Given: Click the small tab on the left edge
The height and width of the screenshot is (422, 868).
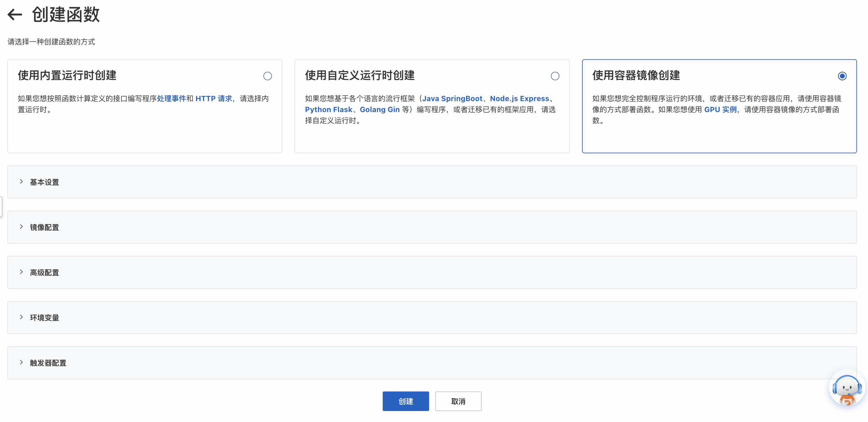Looking at the screenshot, I should point(1,206).
